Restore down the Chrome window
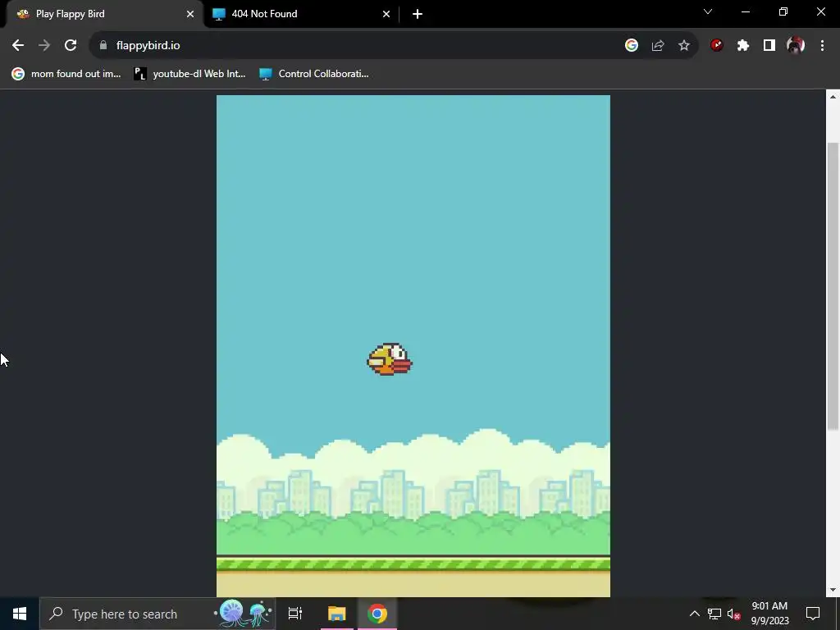This screenshot has width=840, height=630. point(783,11)
